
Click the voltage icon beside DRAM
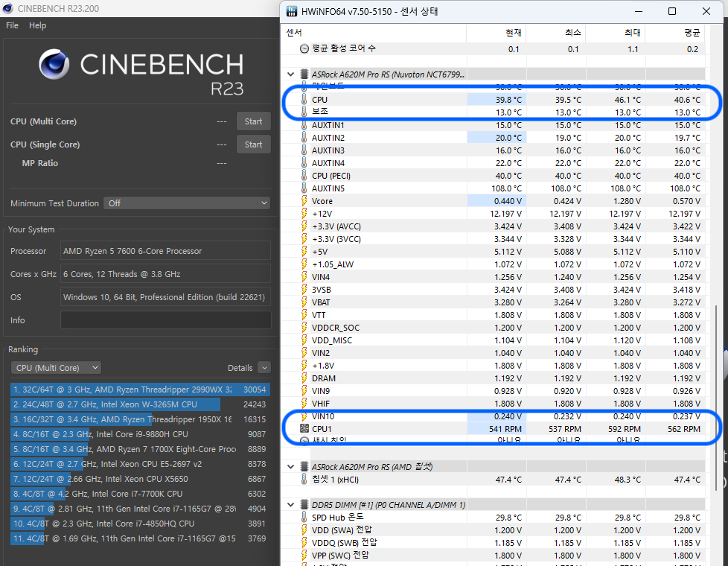click(304, 378)
